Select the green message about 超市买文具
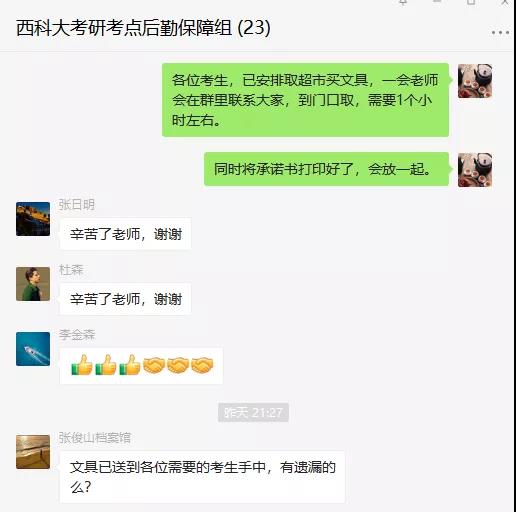Image resolution: width=516 pixels, height=512 pixels. click(x=305, y=100)
